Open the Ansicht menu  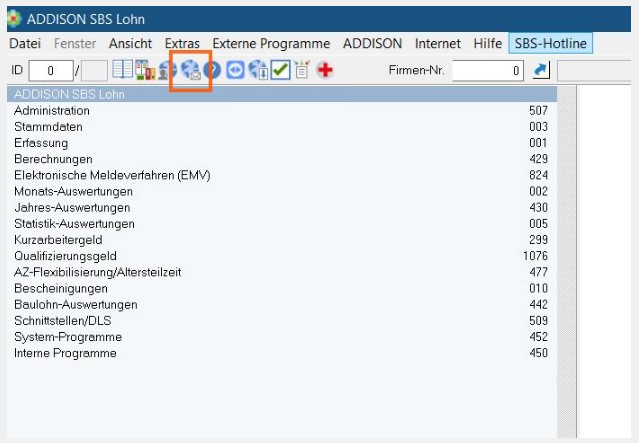click(130, 43)
